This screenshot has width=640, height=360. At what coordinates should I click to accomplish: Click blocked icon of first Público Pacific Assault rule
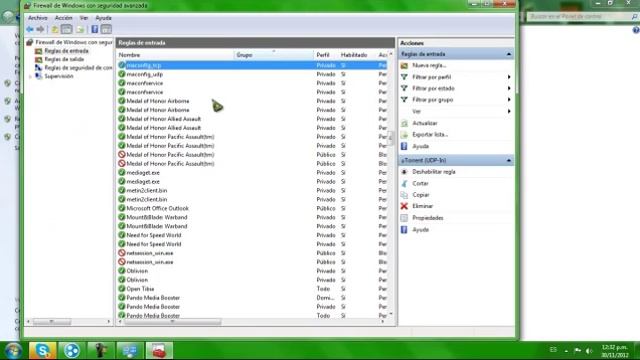click(x=122, y=155)
